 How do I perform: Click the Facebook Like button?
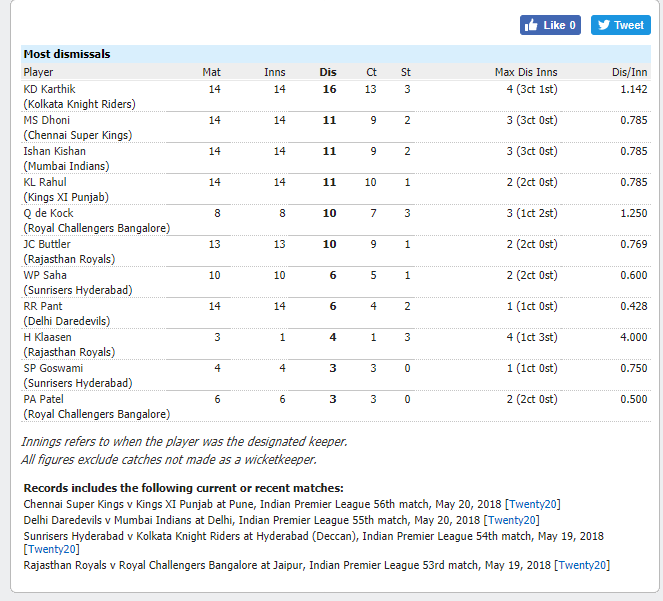tap(550, 25)
